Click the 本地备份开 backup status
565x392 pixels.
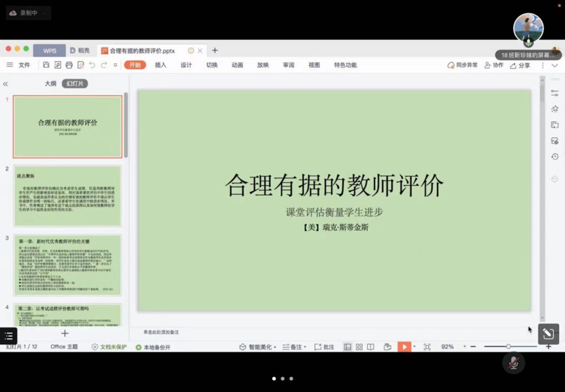tap(153, 347)
